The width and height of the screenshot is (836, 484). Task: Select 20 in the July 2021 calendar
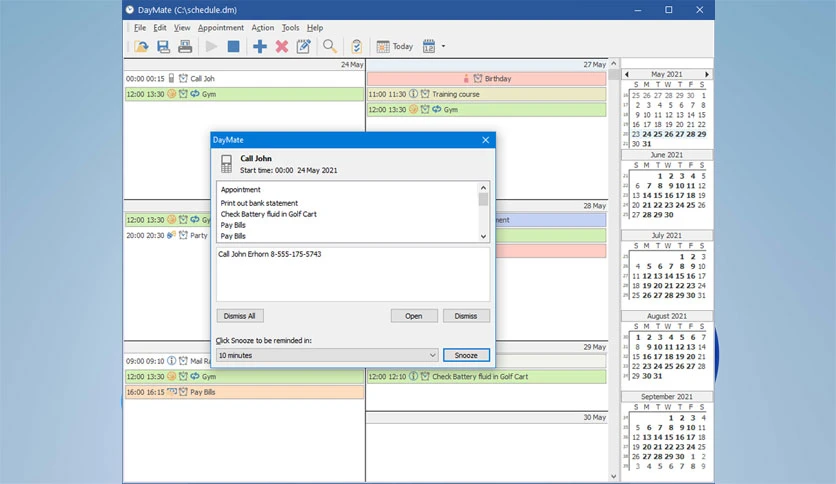pos(658,286)
